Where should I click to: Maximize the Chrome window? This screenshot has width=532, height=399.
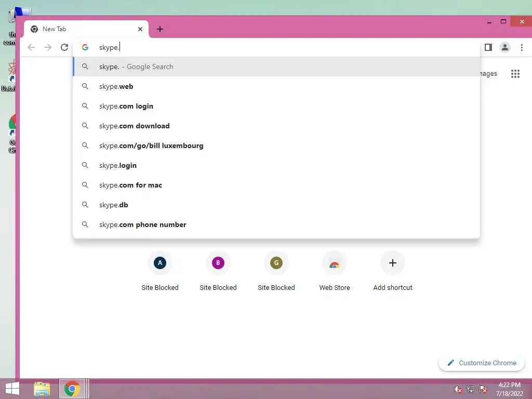(503, 22)
